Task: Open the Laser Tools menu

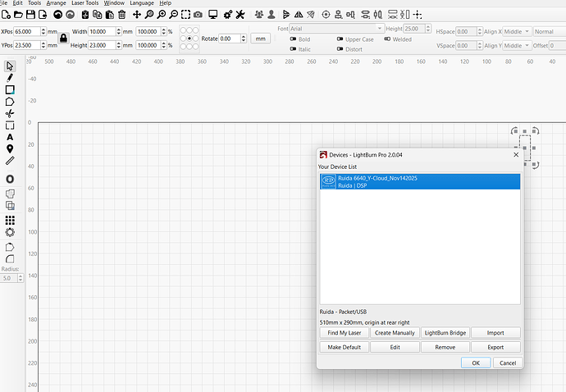Action: click(x=84, y=3)
